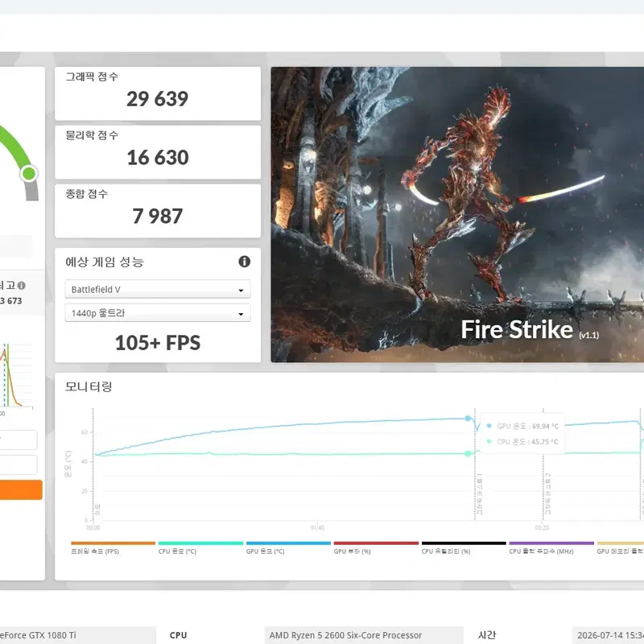The image size is (644, 644).
Task: Click the highlighted CPU temperature point on the chart
Action: click(468, 453)
